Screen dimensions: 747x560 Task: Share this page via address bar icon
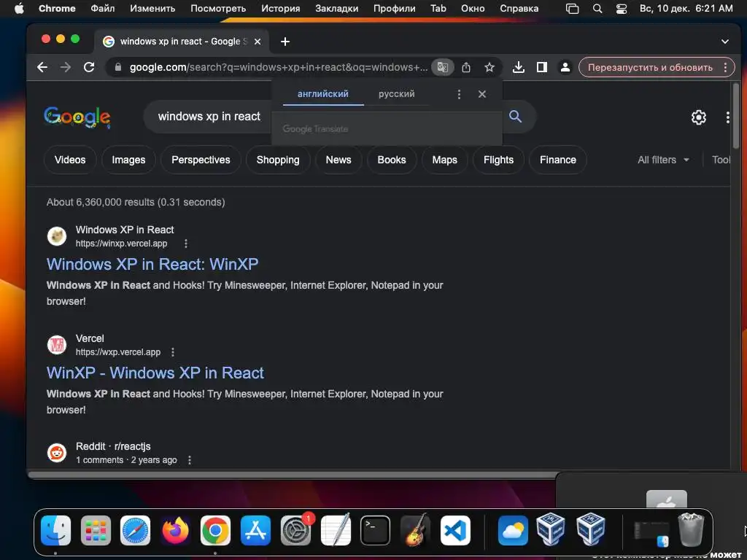point(466,67)
